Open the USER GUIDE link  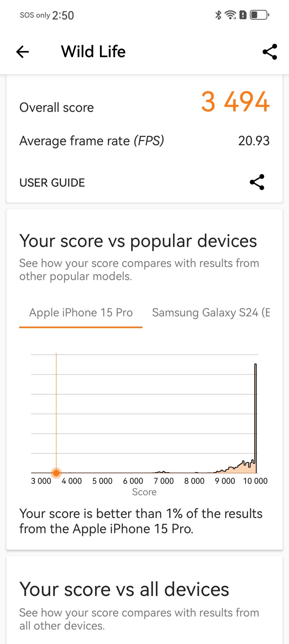pyautogui.click(x=52, y=183)
